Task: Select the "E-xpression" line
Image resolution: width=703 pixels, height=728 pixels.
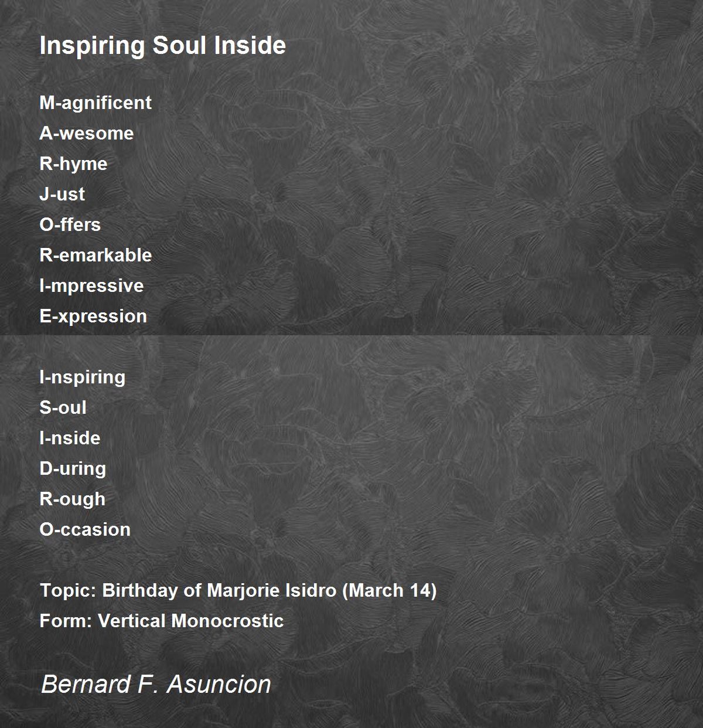Action: coord(93,316)
